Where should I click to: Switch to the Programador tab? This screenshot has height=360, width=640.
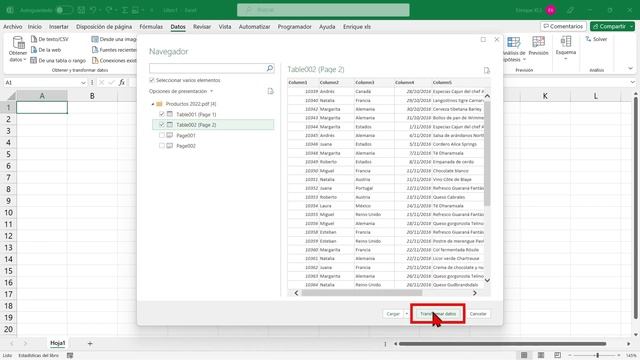tap(295, 27)
